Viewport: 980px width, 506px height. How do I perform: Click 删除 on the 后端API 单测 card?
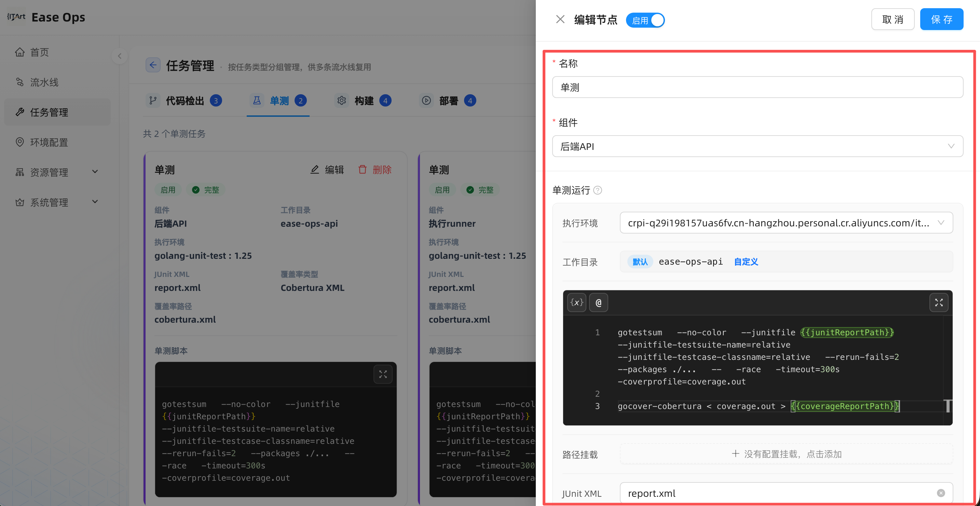pyautogui.click(x=375, y=170)
